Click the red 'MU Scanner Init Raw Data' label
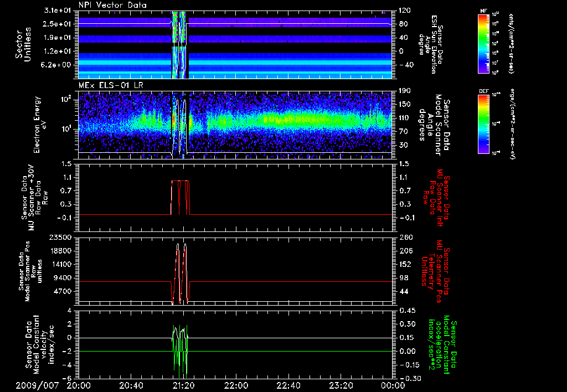Screen dimensions: 567x392 (x=436, y=197)
